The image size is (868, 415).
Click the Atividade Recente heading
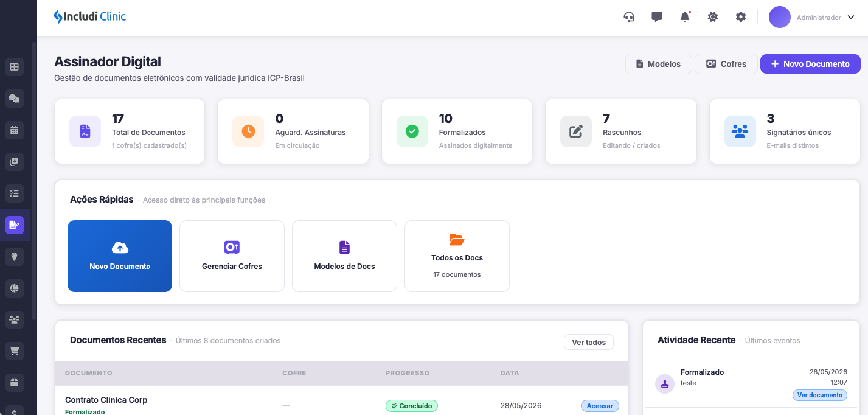point(696,340)
